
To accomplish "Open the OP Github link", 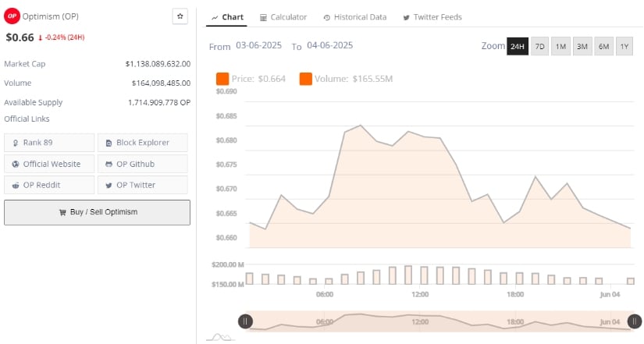I will point(143,164).
